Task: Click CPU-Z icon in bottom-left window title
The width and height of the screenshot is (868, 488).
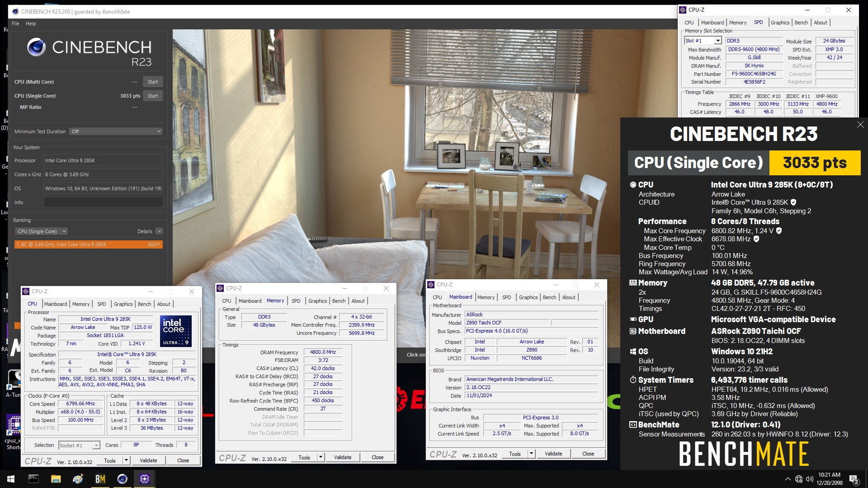Action: point(26,291)
